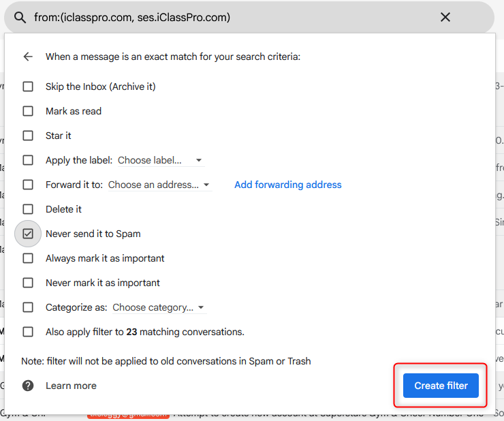Open the Choose an address dropdown
The image size is (504, 421).
point(160,185)
